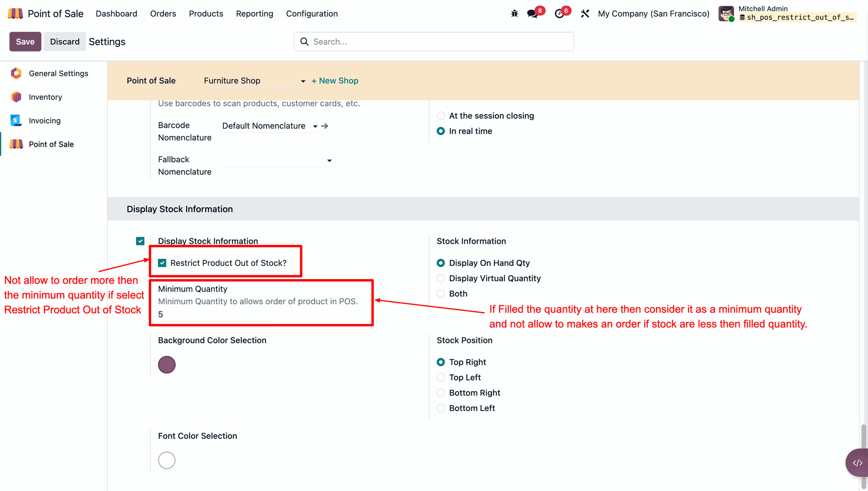Open Barcode Nomenclature external link arrow
The image size is (868, 491).
coord(325,126)
